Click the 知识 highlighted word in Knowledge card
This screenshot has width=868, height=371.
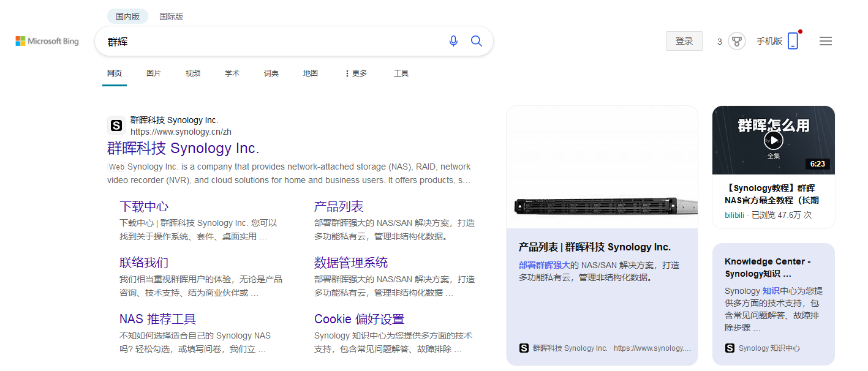[771, 291]
